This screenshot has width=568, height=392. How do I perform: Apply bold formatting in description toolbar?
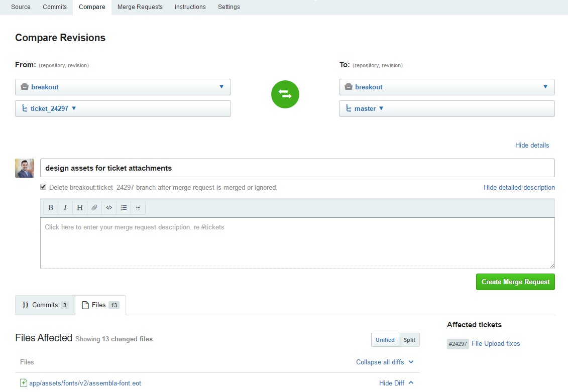51,207
